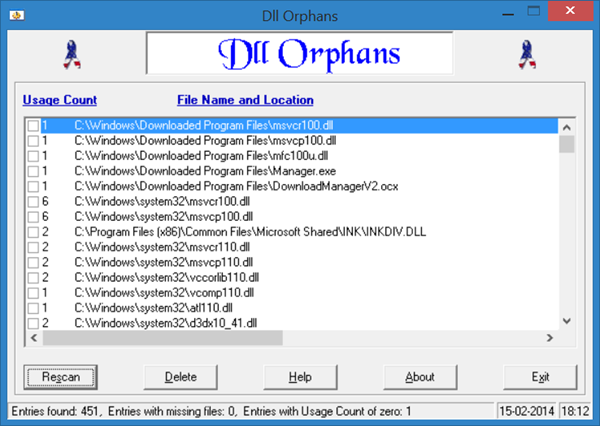600x426 pixels.
Task: Select the system32\atl110.dll path text
Action: click(x=153, y=308)
